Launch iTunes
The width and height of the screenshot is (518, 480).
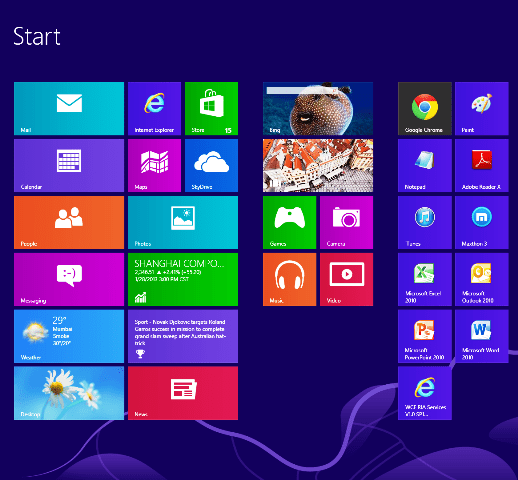click(x=425, y=222)
